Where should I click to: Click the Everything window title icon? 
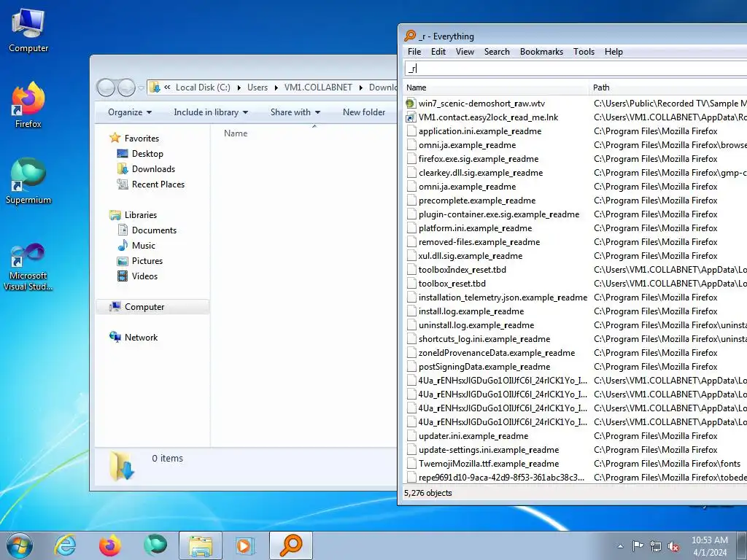(x=410, y=36)
